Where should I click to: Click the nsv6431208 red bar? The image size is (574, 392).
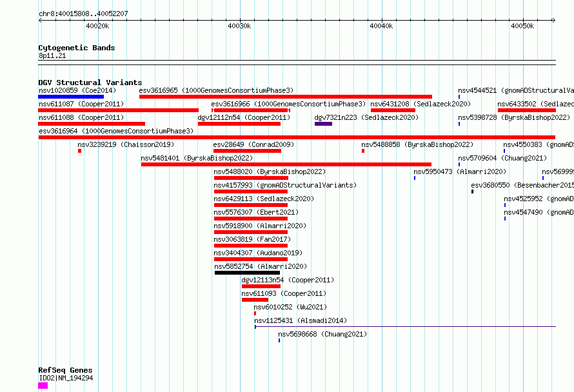click(x=393, y=110)
